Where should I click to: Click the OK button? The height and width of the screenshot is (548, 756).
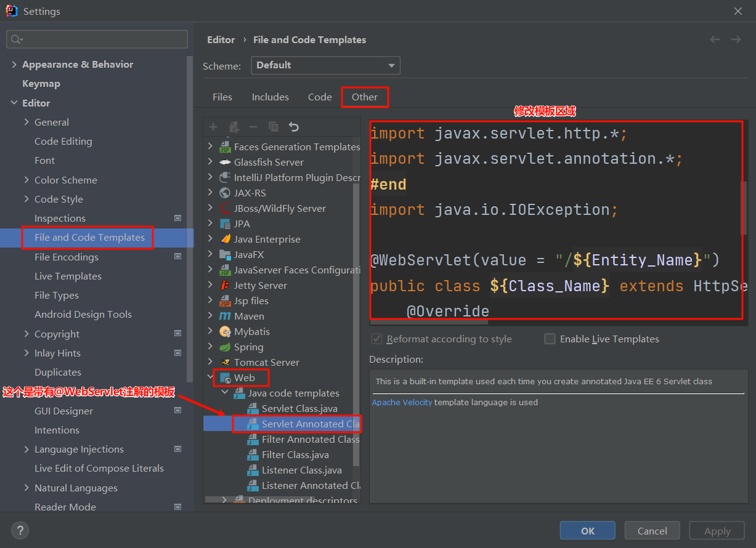[x=588, y=531]
